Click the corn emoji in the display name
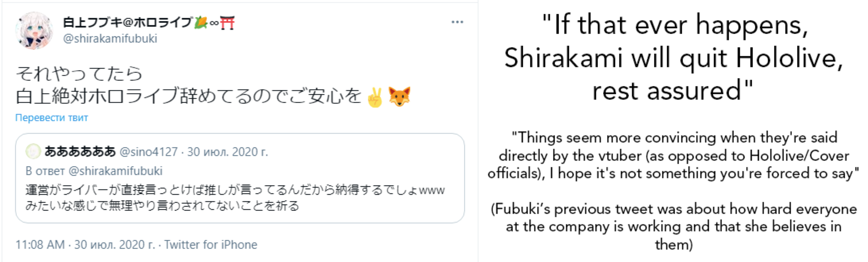The width and height of the screenshot is (868, 262). pyautogui.click(x=201, y=22)
